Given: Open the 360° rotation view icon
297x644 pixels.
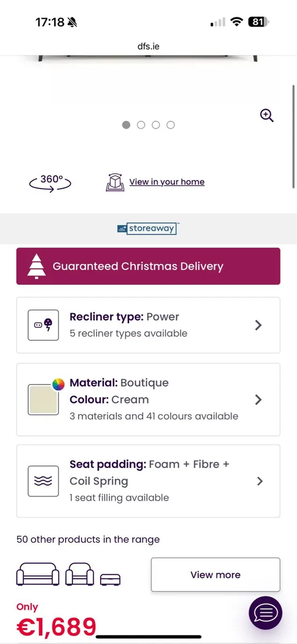Looking at the screenshot, I should pos(50,182).
